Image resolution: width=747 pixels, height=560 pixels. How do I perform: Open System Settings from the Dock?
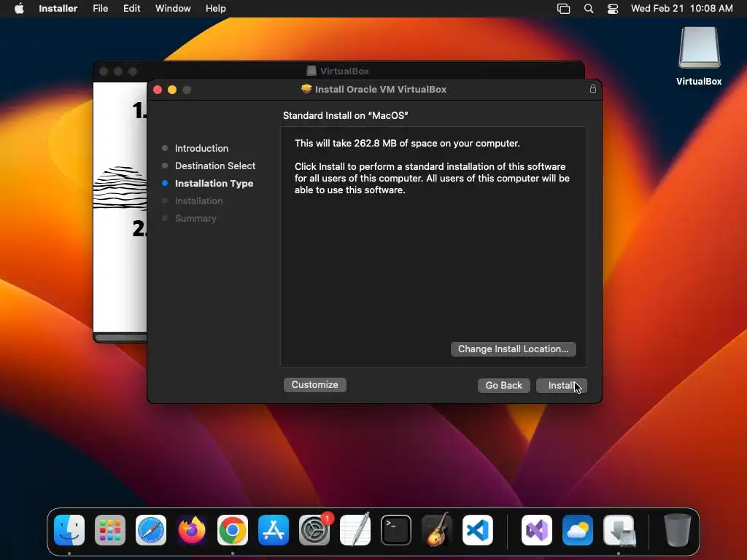click(x=314, y=530)
